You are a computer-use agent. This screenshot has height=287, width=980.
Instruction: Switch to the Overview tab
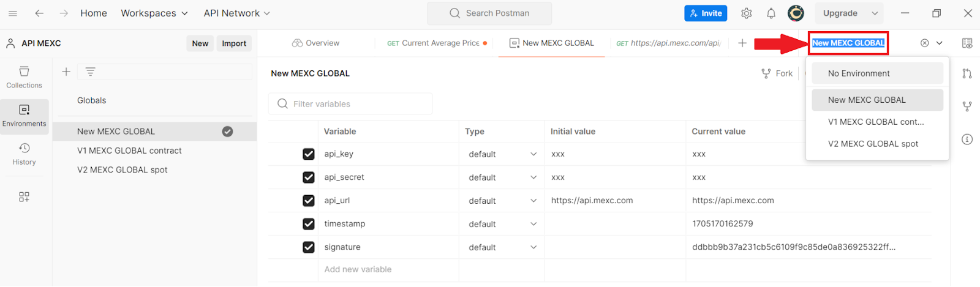click(315, 43)
